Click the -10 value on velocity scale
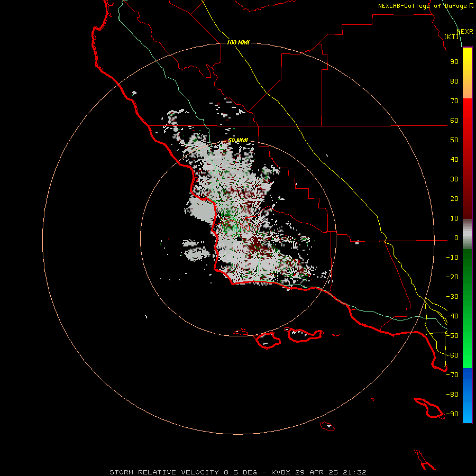 coord(452,258)
